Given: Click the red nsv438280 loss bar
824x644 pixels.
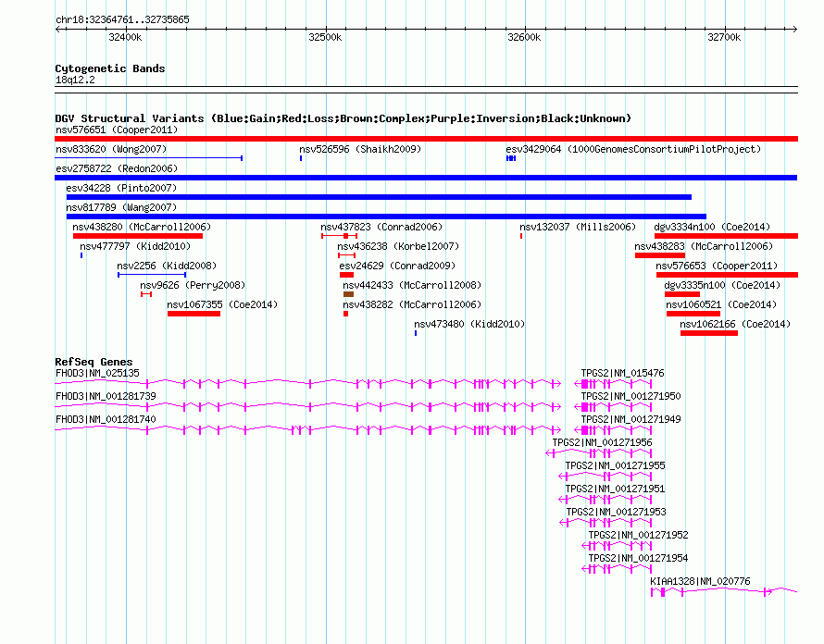Looking at the screenshot, I should point(138,236).
